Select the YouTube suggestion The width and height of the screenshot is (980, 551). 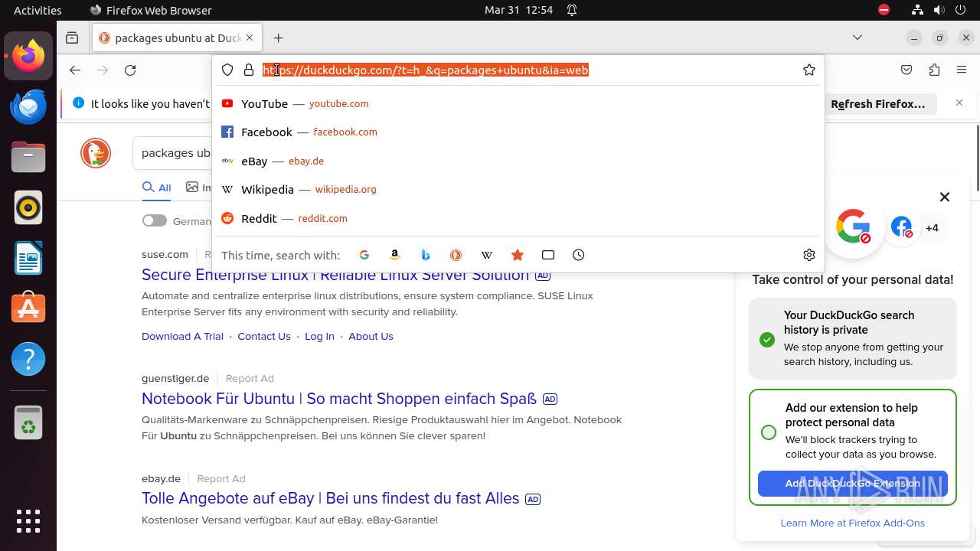click(x=518, y=103)
